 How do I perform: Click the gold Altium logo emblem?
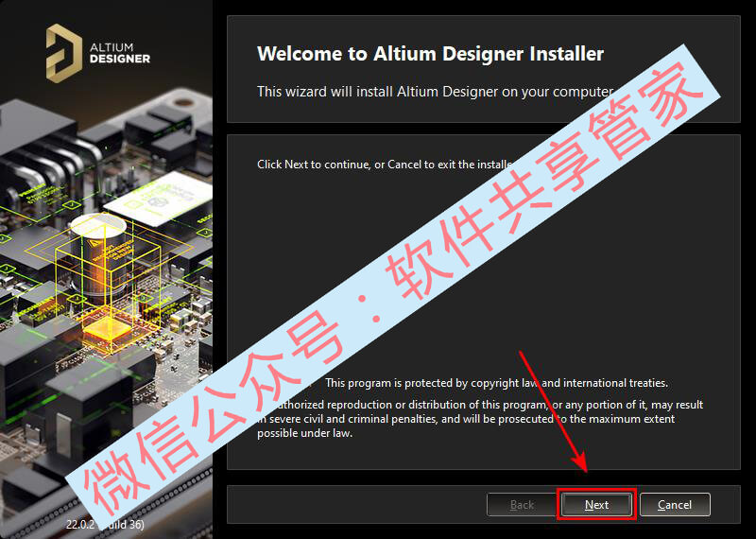pyautogui.click(x=64, y=53)
